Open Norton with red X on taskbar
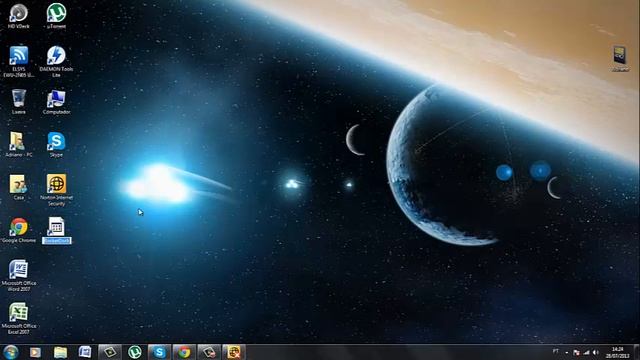640x360 pixels. pos(234,352)
